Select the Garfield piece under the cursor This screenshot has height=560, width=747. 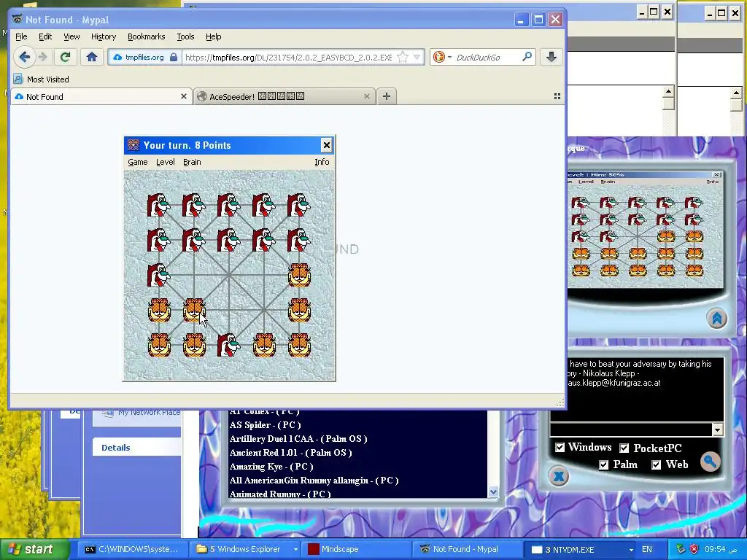[194, 310]
